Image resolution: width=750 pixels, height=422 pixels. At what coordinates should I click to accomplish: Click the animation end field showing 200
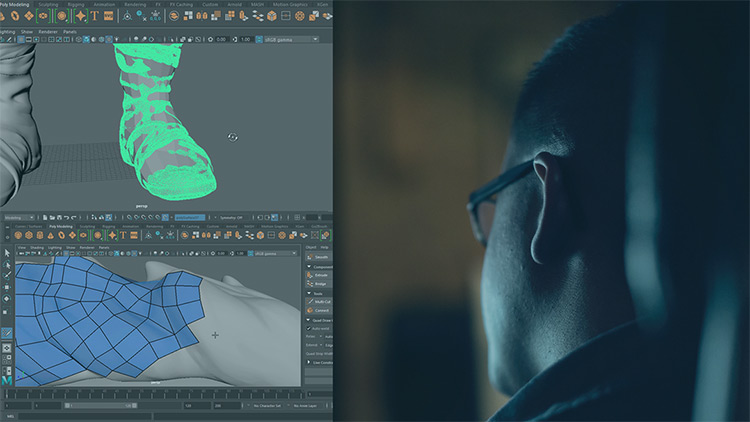(228, 406)
